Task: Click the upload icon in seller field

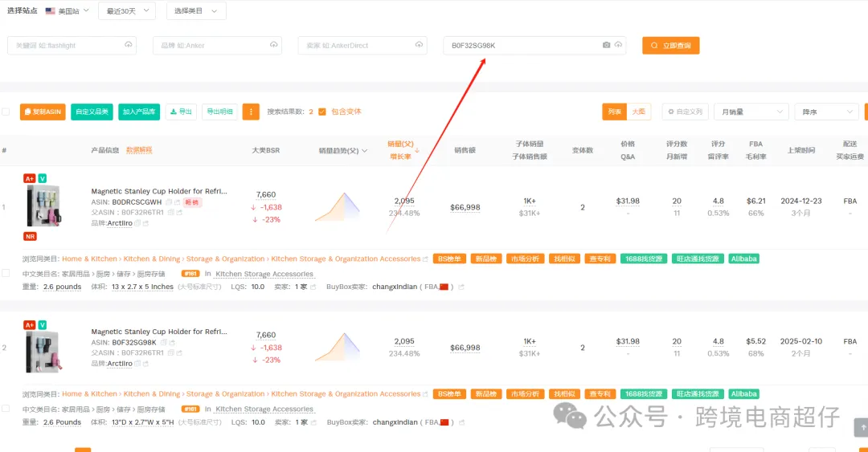Action: (x=419, y=45)
